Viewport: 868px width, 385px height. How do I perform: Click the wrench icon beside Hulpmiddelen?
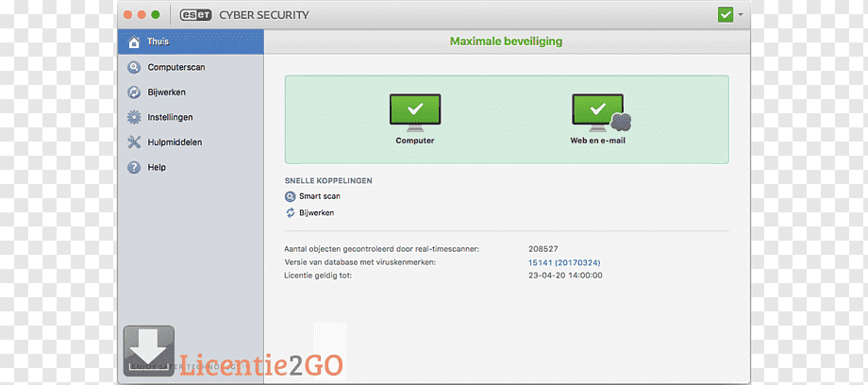(x=133, y=142)
